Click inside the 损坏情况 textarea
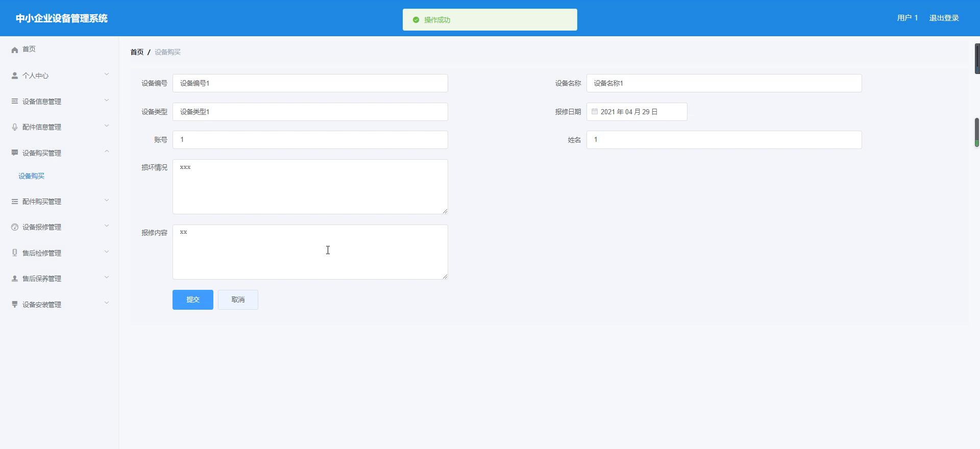 (x=310, y=187)
